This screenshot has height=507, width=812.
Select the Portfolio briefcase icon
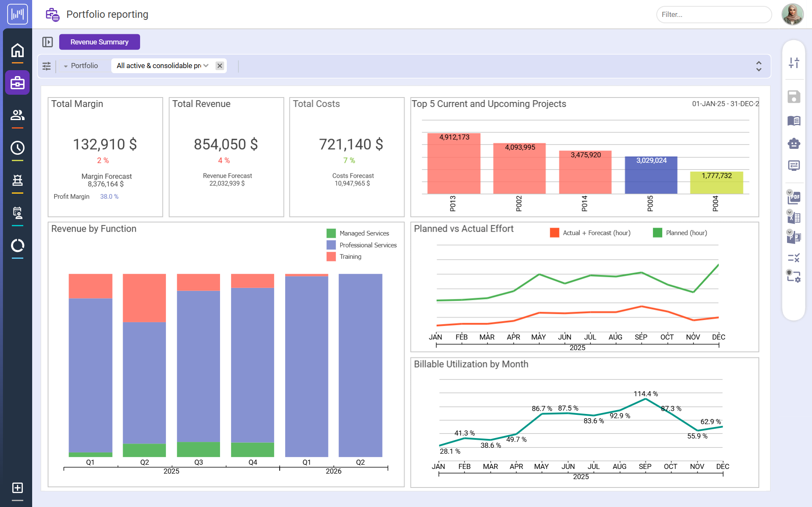[17, 83]
